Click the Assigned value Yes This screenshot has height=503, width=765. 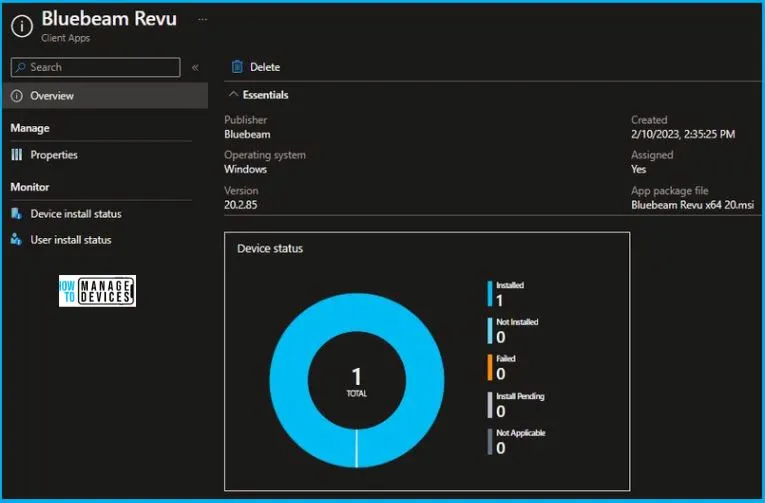[638, 169]
